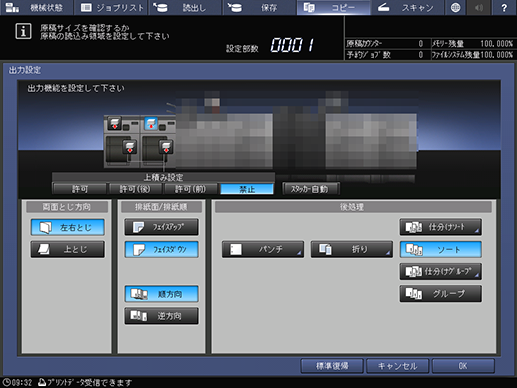Open the ジョブリスト job list tab
The image size is (517, 388).
[x=111, y=7]
